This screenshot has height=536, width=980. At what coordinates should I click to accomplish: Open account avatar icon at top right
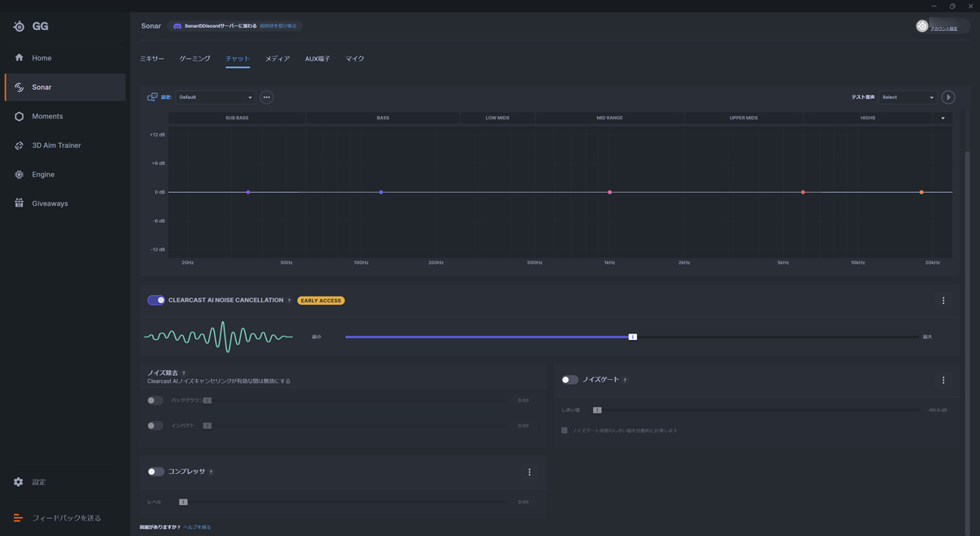tap(922, 26)
